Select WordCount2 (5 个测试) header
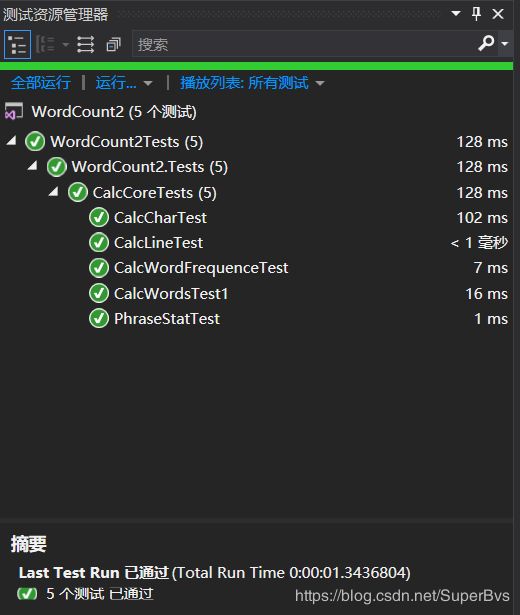The width and height of the screenshot is (520, 615). click(114, 112)
